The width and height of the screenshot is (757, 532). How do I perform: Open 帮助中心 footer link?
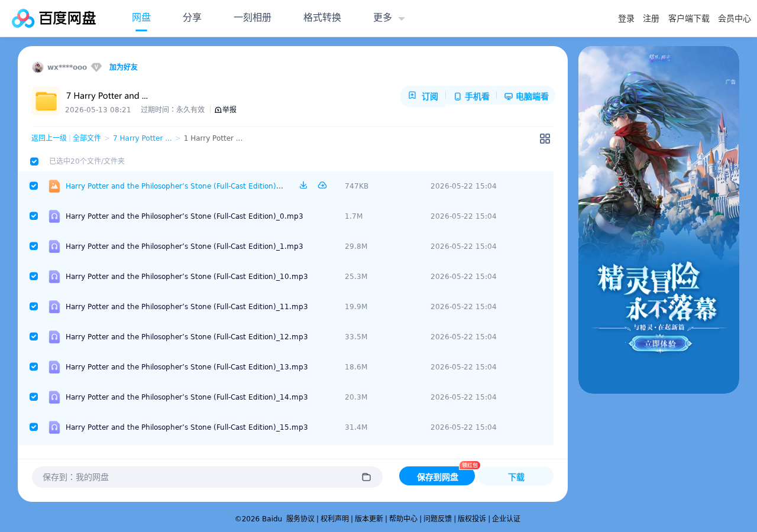click(403, 518)
